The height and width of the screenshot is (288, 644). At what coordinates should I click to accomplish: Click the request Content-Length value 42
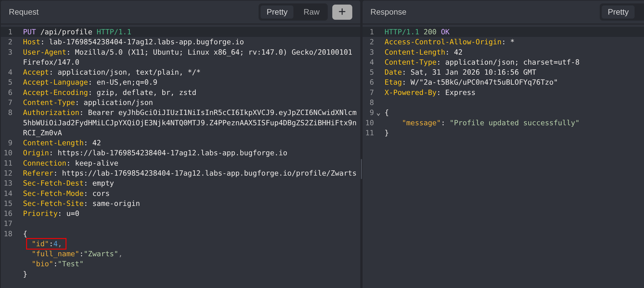click(97, 143)
